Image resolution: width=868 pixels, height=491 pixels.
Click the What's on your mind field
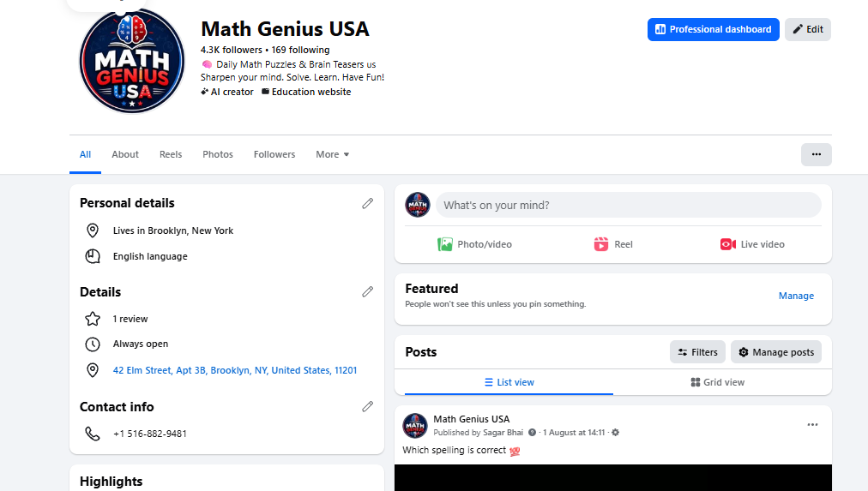[x=629, y=205]
